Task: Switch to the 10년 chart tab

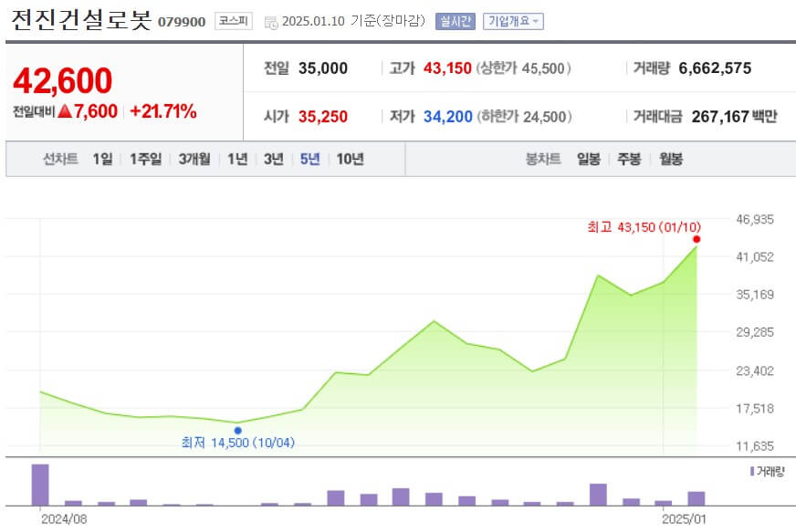Action: [x=347, y=158]
